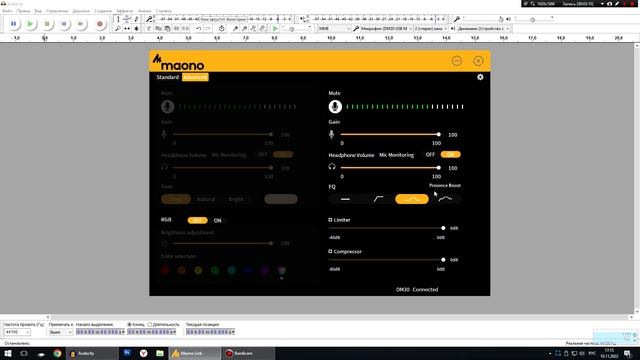This screenshot has width=640, height=360.
Task: Select the Audacity Zoom magnifier tool
Action: point(118,29)
